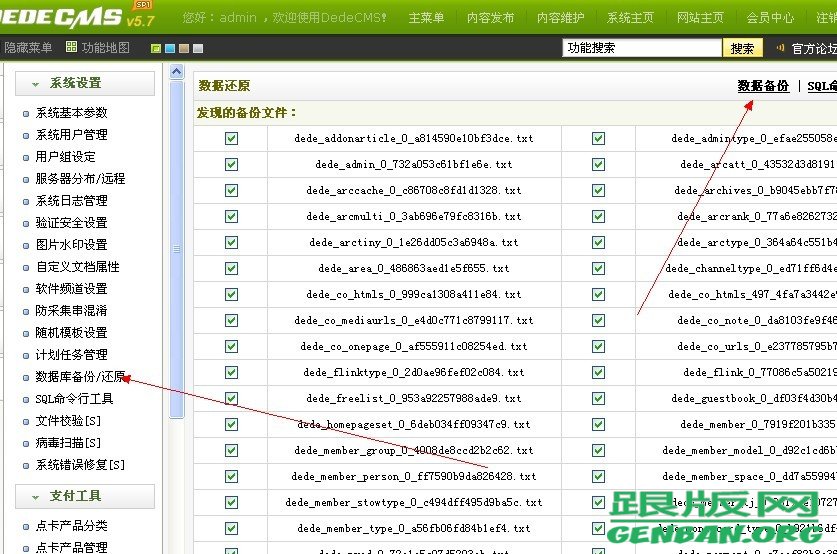Open 计划任务管理 in sidebar
Image resolution: width=837 pixels, height=554 pixels.
point(72,355)
